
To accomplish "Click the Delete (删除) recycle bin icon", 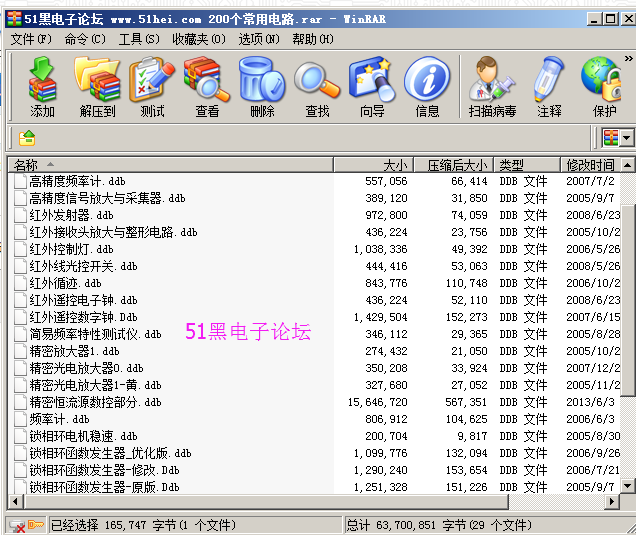I will 262,79.
